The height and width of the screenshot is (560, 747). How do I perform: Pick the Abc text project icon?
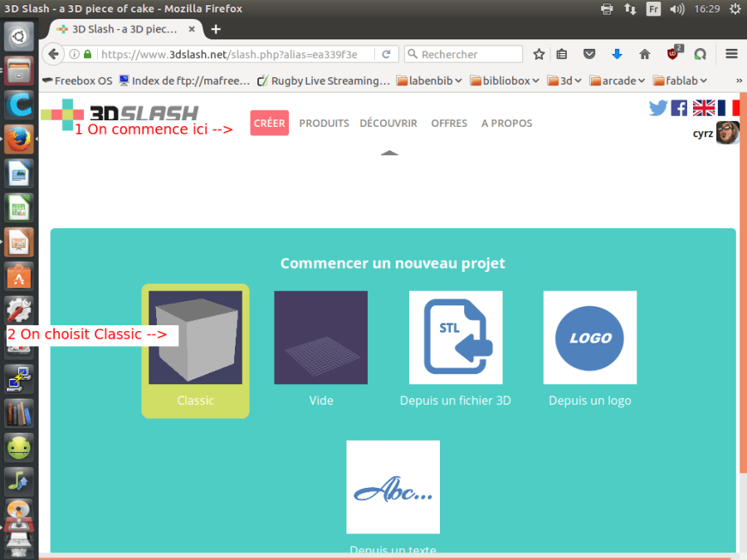(393, 487)
